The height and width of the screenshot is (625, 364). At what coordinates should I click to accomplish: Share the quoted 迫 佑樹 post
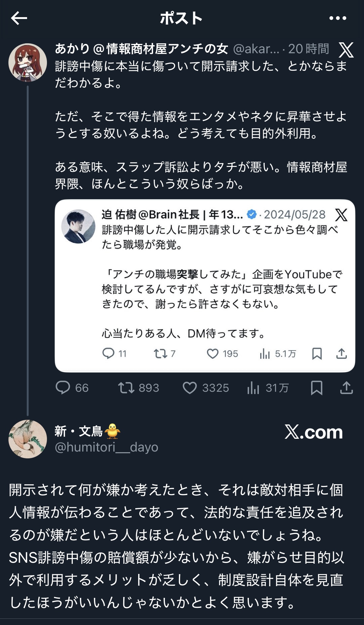click(341, 353)
